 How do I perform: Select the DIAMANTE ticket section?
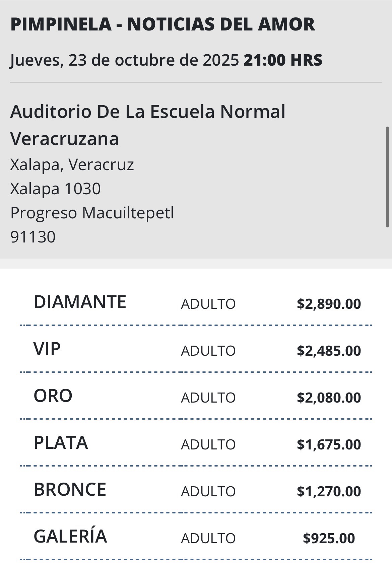tap(80, 302)
